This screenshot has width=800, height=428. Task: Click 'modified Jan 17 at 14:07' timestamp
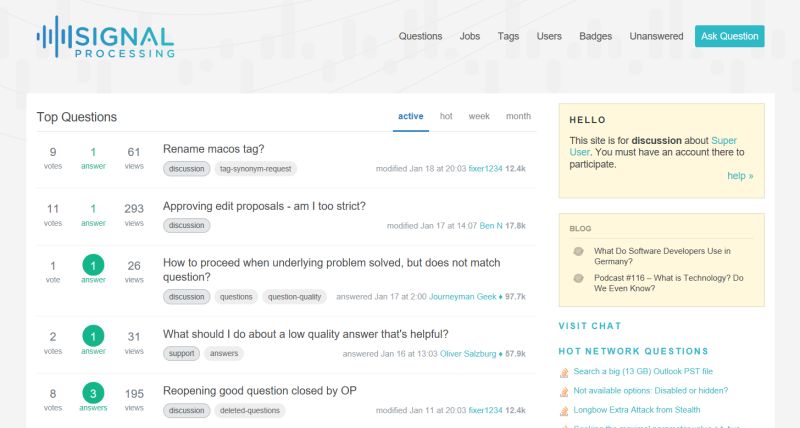tap(432, 225)
